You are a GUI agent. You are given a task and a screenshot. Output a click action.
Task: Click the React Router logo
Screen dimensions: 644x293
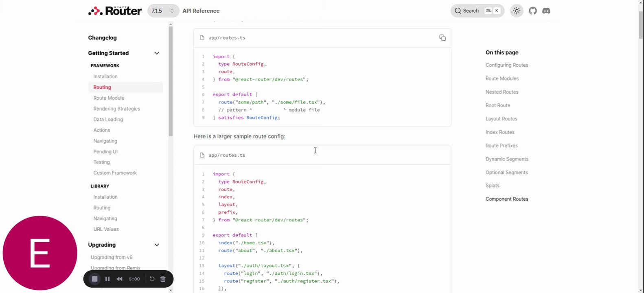tap(115, 11)
